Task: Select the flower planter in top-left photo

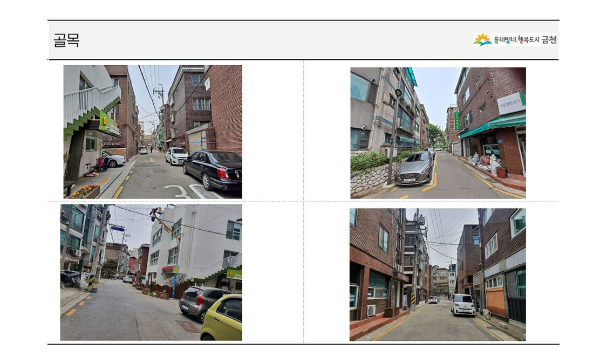Action: pos(84,191)
